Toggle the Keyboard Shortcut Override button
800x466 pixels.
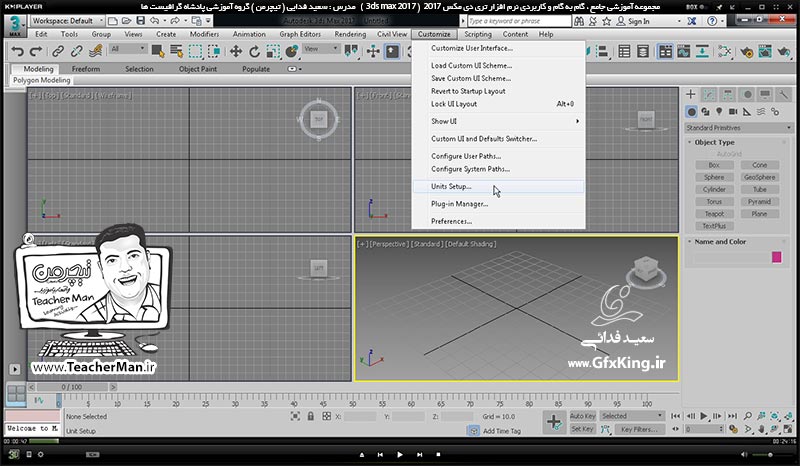tap(392, 52)
